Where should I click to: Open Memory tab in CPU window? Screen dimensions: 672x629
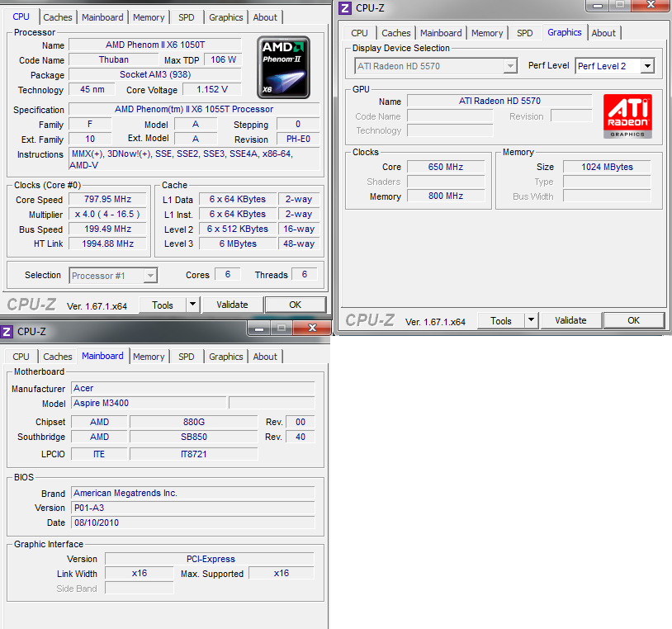[x=149, y=17]
